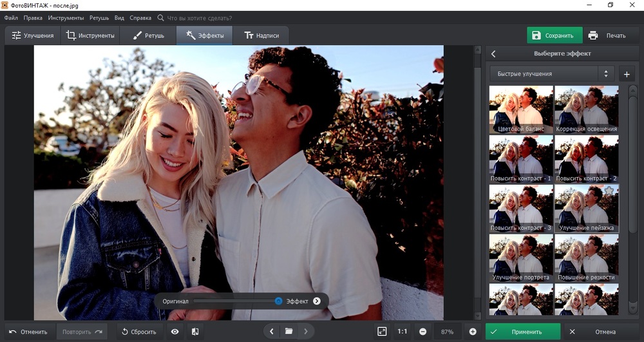The image size is (644, 342).
Task: Select the 'Цветовой баланс' effect thumbnail
Action: [x=521, y=109]
